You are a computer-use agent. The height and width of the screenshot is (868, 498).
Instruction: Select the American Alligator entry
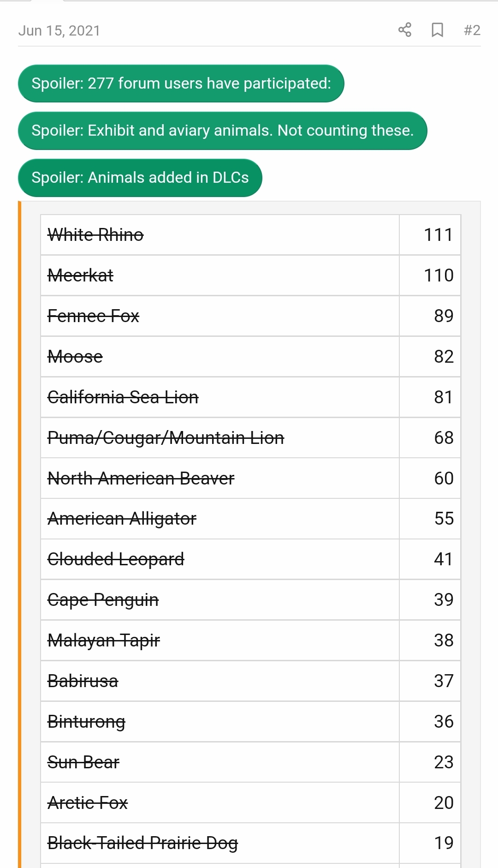(x=122, y=519)
